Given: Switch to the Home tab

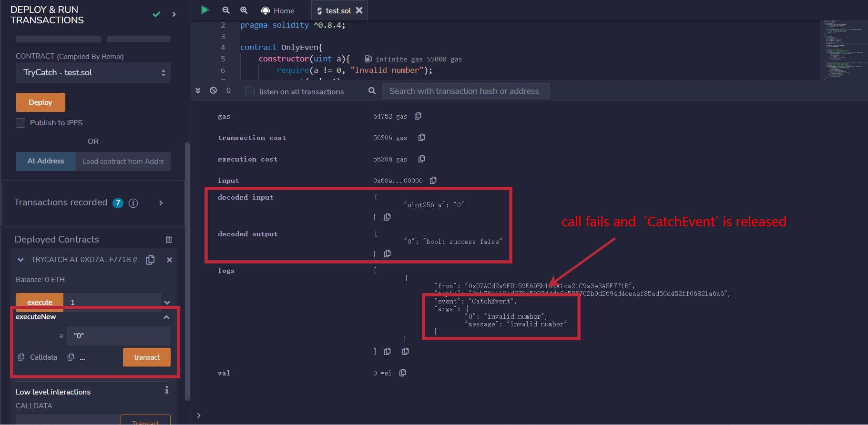Looking at the screenshot, I should (x=278, y=10).
